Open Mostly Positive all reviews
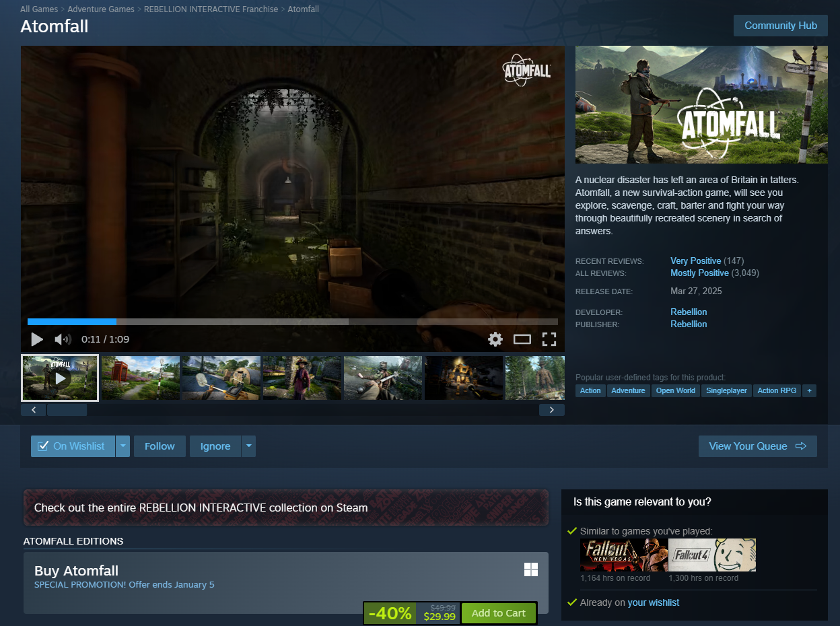Image resolution: width=840 pixels, height=626 pixels. point(699,273)
